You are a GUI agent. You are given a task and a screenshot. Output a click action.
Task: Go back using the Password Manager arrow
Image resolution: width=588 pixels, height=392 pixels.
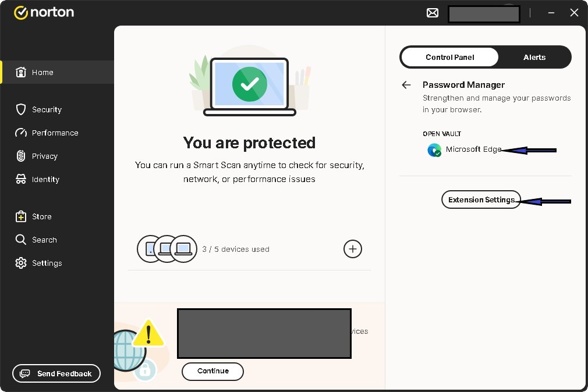tap(406, 85)
